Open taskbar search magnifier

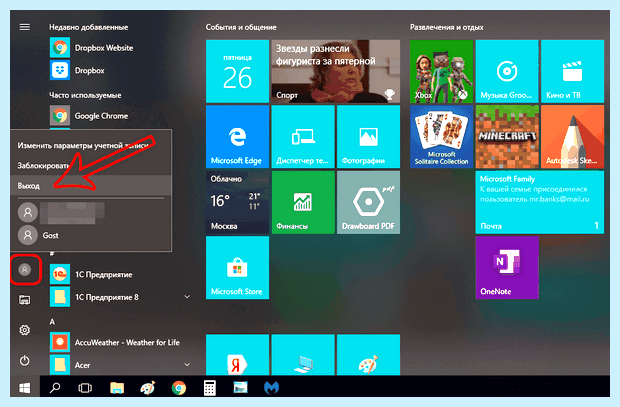[x=55, y=388]
